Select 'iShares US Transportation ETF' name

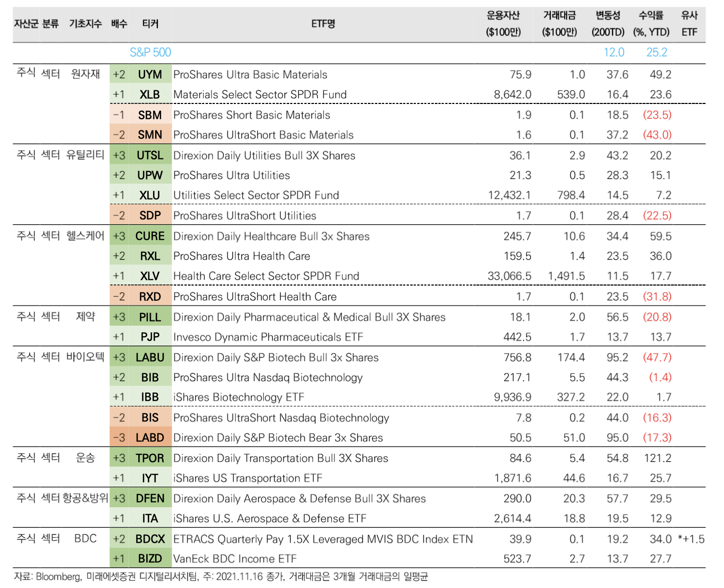(x=247, y=478)
